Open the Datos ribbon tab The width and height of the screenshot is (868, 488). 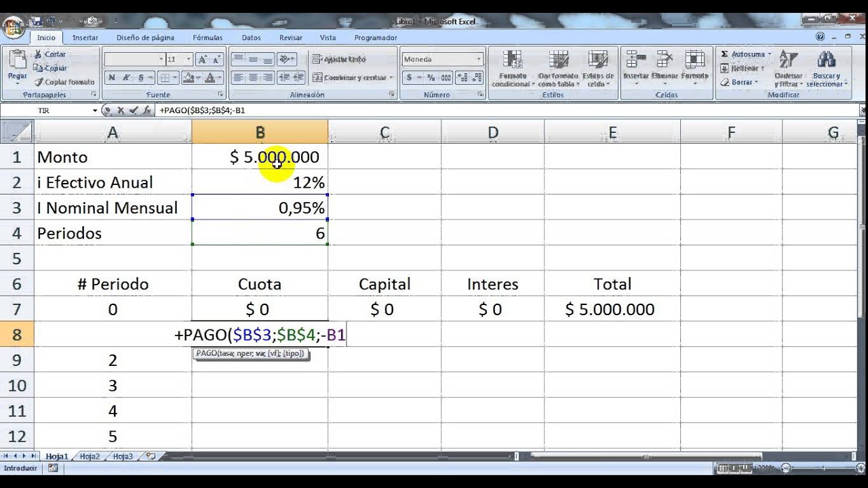(x=251, y=38)
